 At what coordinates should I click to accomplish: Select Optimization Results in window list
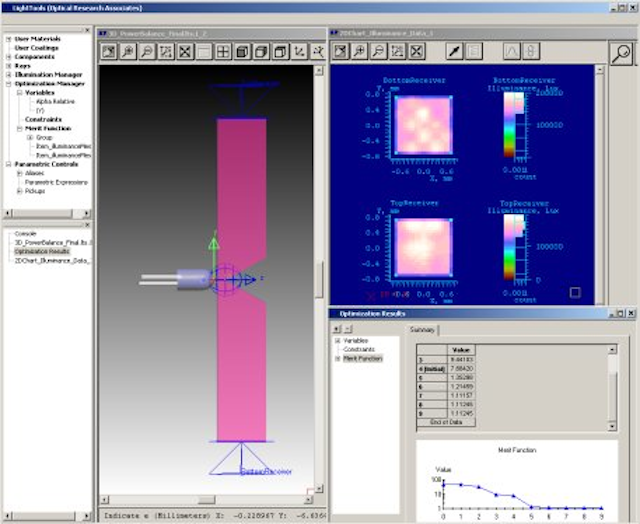pyautogui.click(x=42, y=251)
